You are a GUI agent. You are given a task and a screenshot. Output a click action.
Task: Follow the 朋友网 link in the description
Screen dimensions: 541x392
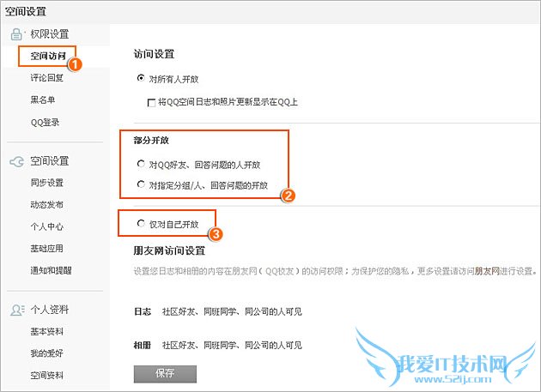(x=487, y=271)
